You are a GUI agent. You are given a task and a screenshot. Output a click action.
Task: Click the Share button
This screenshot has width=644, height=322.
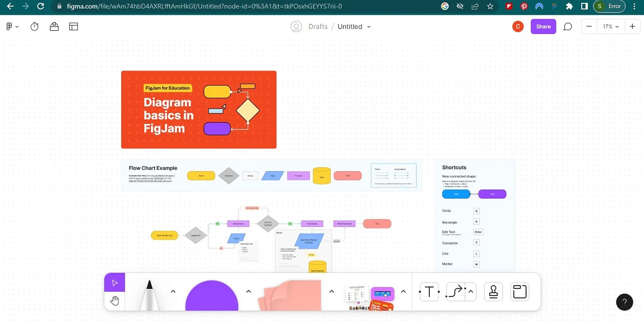point(543,26)
